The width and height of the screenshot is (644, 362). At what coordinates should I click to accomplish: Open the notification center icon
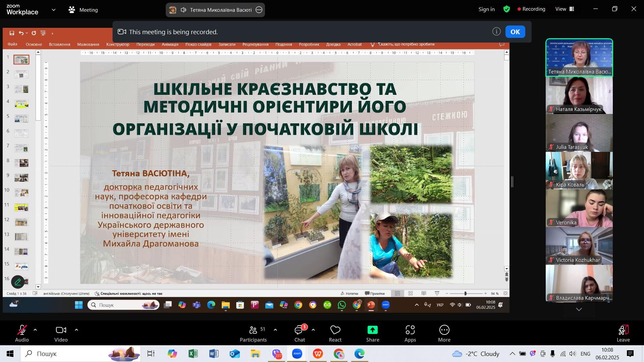pos(630,354)
